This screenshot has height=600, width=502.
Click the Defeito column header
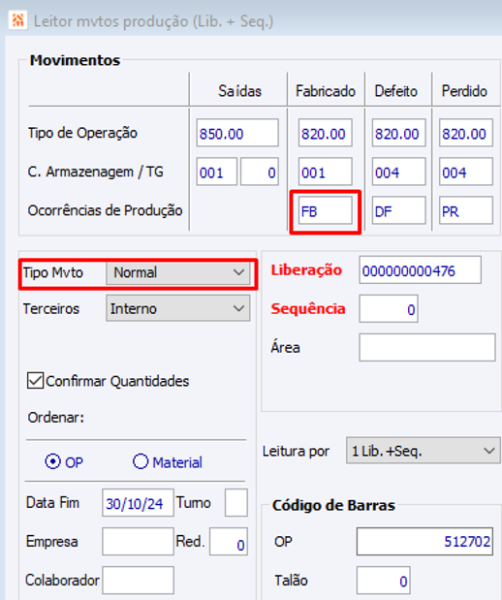pyautogui.click(x=396, y=91)
